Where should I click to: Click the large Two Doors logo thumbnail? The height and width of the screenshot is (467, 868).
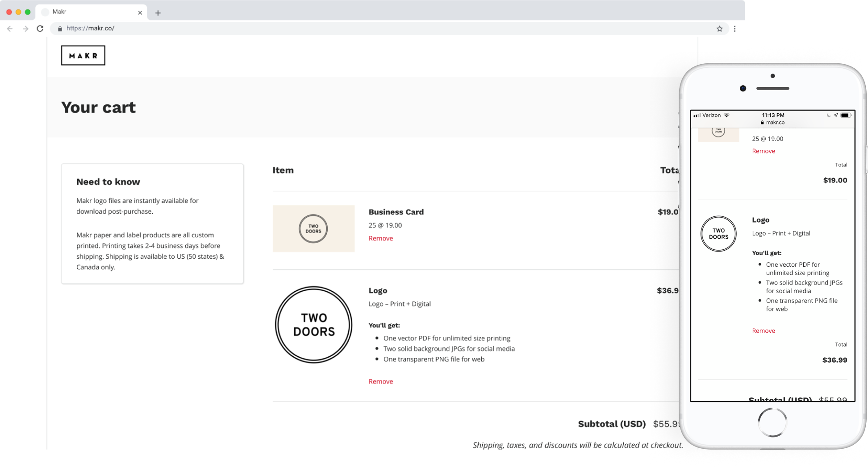313,324
